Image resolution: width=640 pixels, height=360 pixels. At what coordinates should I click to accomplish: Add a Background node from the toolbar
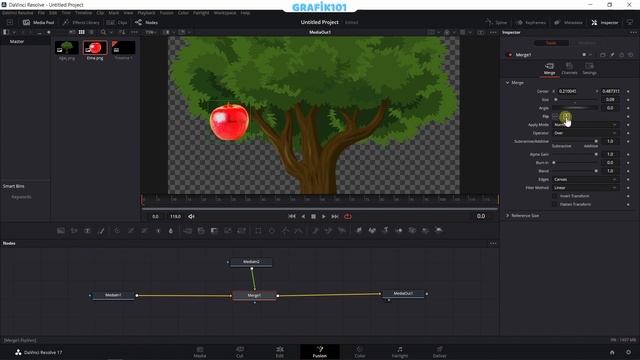click(x=61, y=231)
